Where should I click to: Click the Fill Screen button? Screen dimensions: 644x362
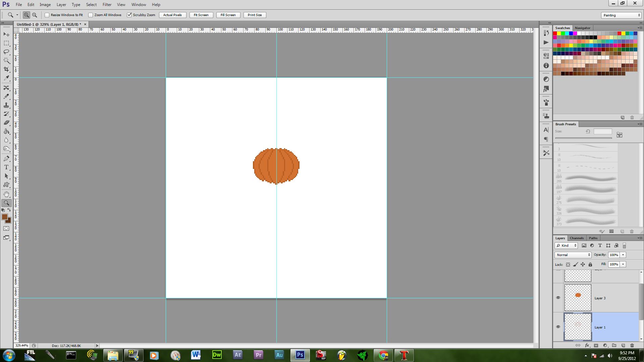228,15
